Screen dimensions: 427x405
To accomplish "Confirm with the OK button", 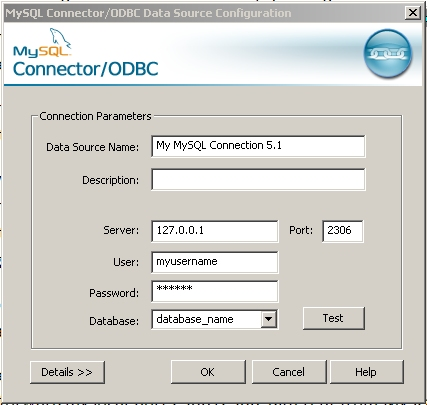I will pyautogui.click(x=208, y=372).
